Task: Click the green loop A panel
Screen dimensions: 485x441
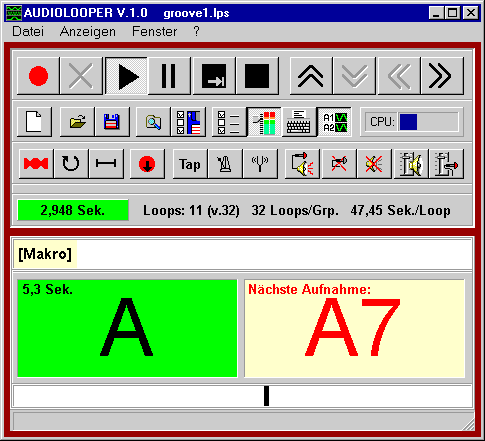Action: [x=127, y=328]
